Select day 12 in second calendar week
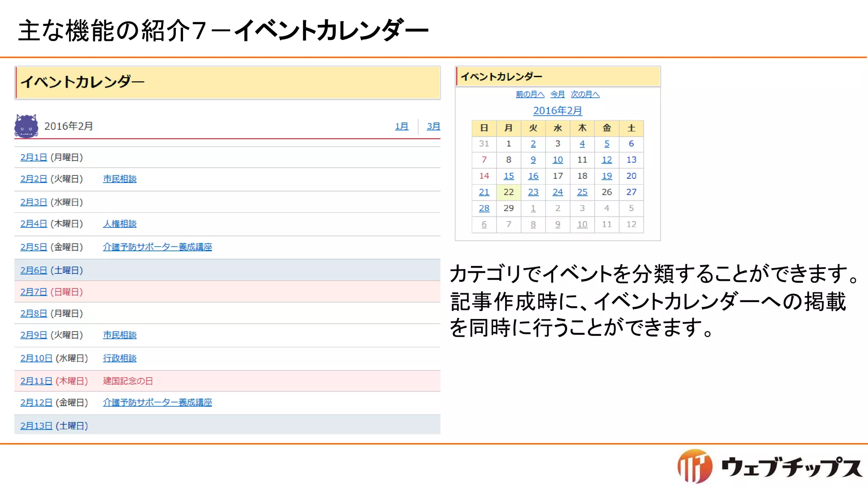Screen dimensions: 868x488 (607, 160)
